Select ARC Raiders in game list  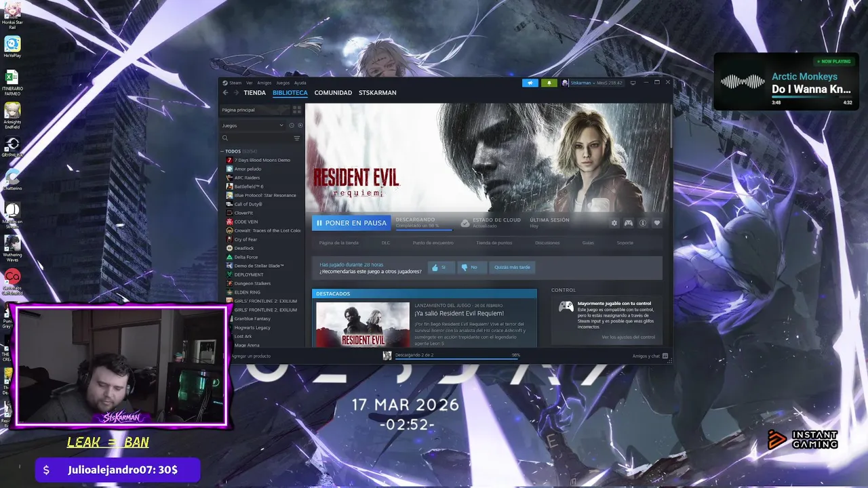pos(247,178)
